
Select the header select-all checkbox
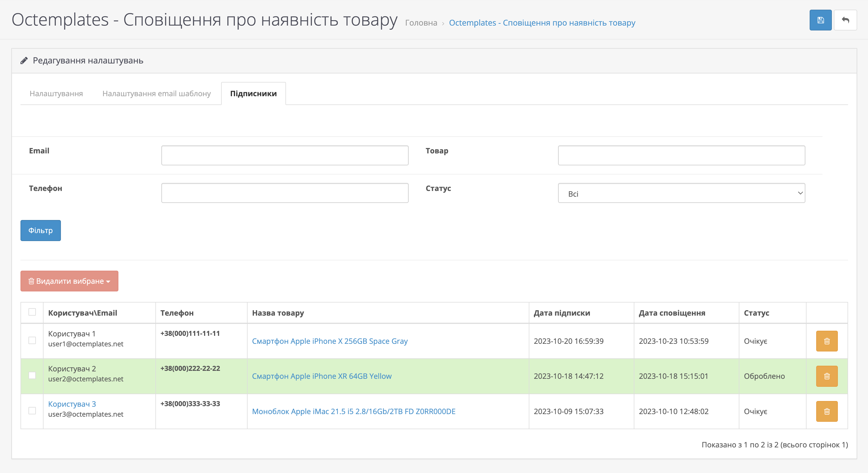(32, 312)
